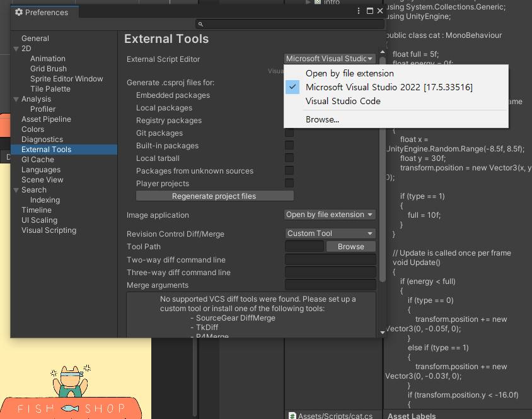Click Three-way diff command line field
532x419 pixels.
tap(330, 272)
